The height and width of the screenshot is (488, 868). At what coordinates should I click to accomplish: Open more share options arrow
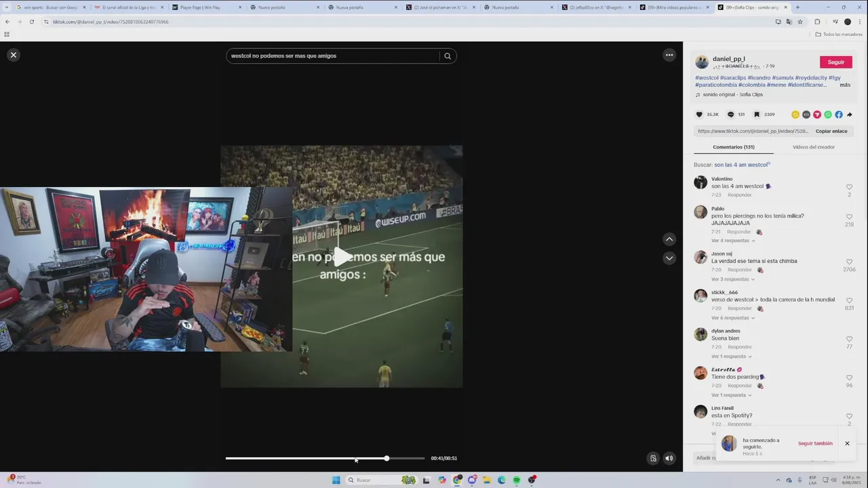coord(850,115)
